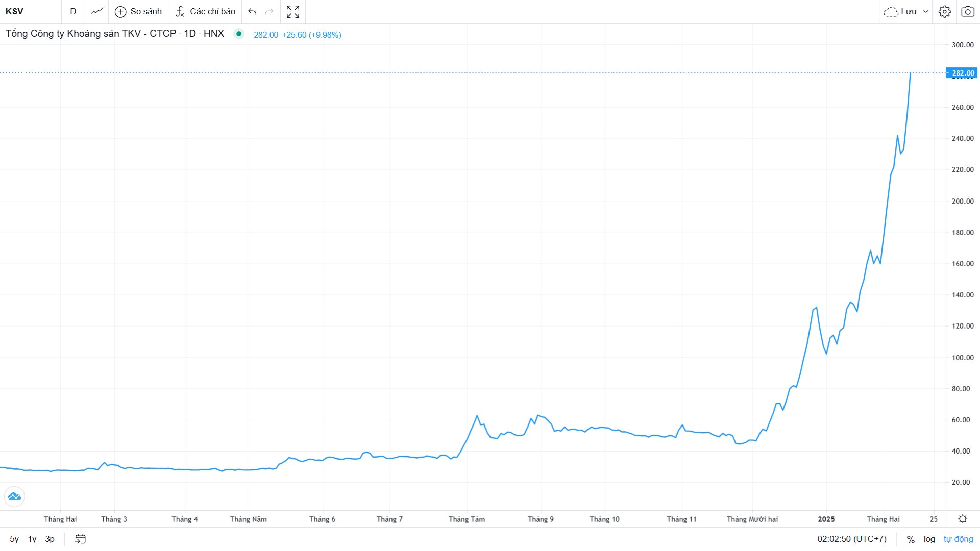Click the 2025 time axis label
This screenshot has height=551, width=980.
[x=826, y=519]
